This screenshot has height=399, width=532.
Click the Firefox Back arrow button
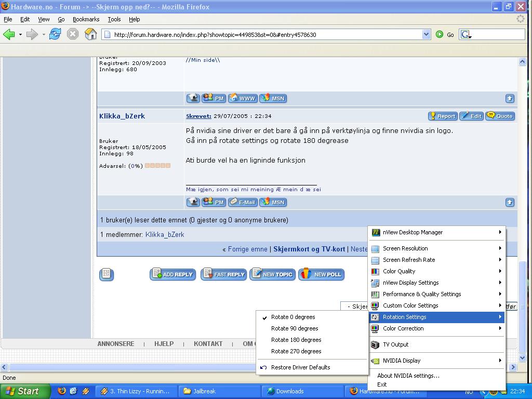point(9,34)
